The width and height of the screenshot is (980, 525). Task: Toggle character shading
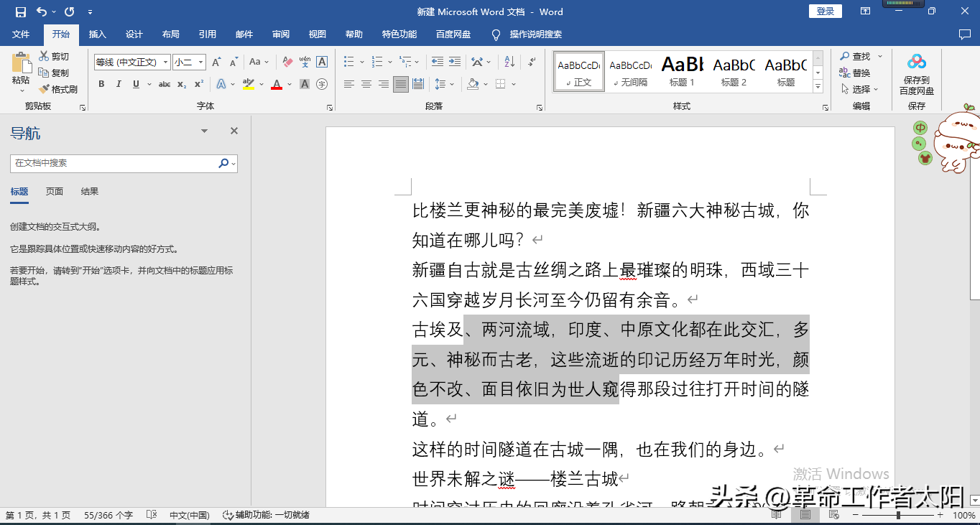305,84
